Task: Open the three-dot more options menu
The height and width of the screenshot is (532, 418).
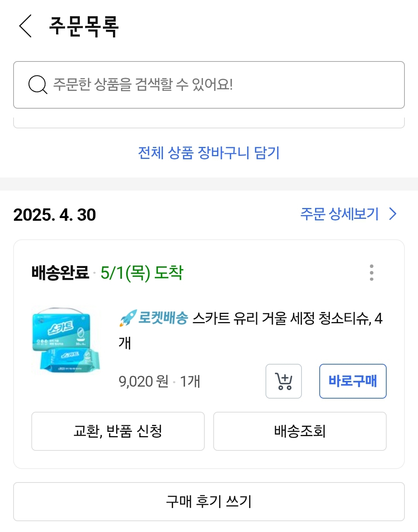Action: coord(372,273)
